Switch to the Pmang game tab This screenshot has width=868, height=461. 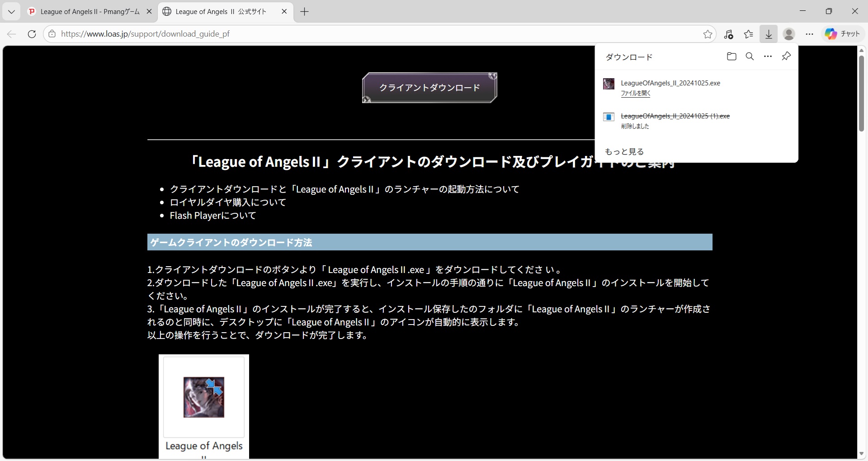click(86, 12)
